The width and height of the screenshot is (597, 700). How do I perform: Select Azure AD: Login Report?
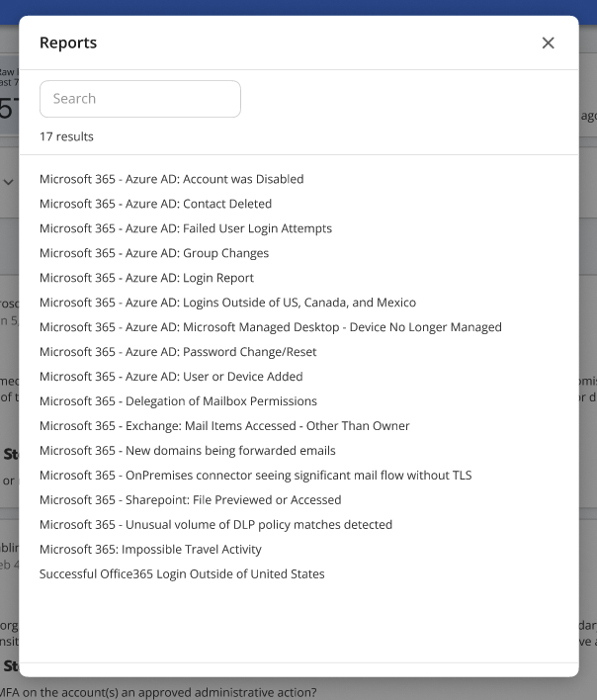pos(146,278)
